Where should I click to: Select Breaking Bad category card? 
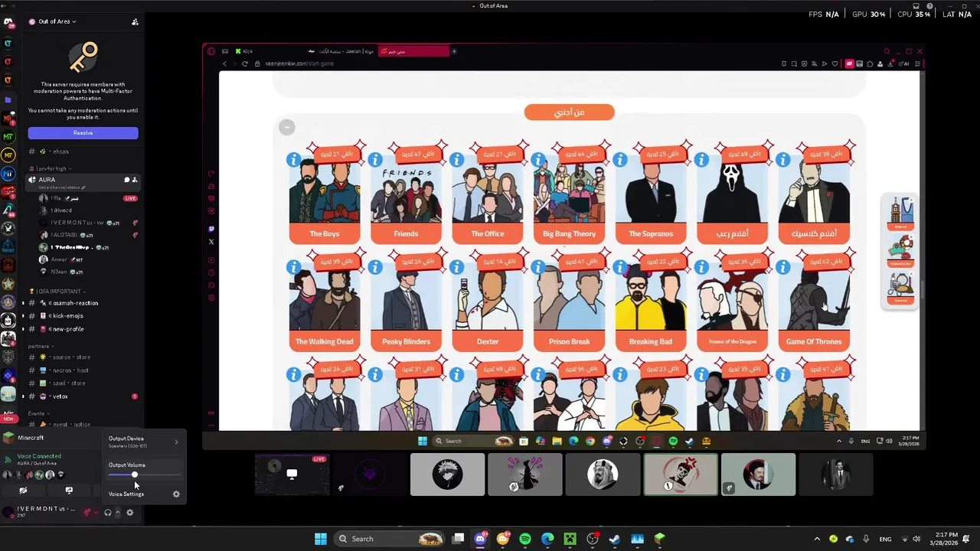651,301
